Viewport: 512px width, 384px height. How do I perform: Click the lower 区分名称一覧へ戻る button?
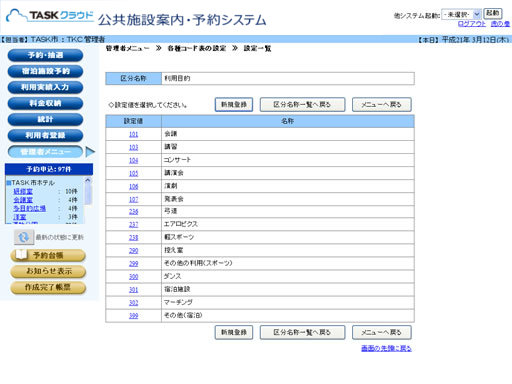click(302, 332)
